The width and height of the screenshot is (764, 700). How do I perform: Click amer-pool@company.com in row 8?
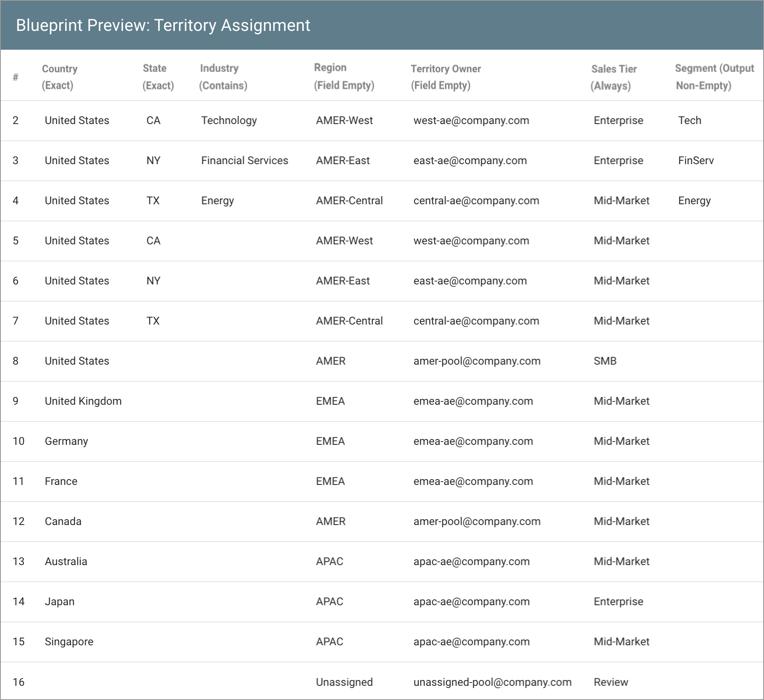coord(477,361)
